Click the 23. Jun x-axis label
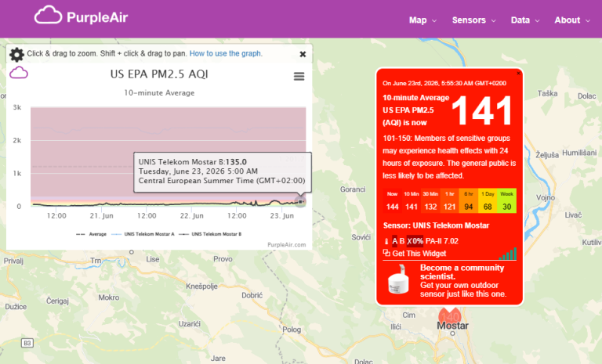Image resolution: width=602 pixels, height=364 pixels. pos(282,216)
